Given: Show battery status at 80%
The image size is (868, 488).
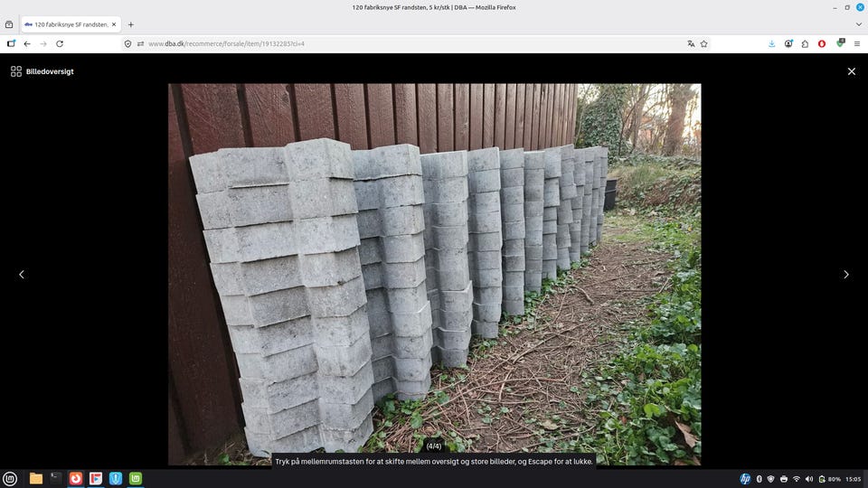Looking at the screenshot, I should coord(830,479).
